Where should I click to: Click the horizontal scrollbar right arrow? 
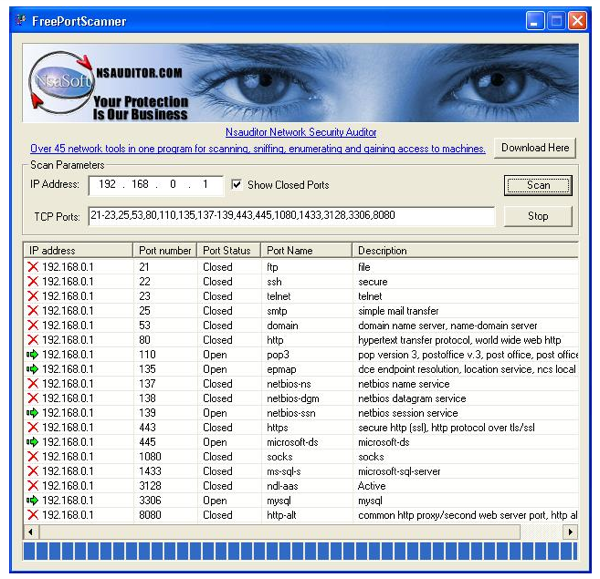click(x=571, y=532)
